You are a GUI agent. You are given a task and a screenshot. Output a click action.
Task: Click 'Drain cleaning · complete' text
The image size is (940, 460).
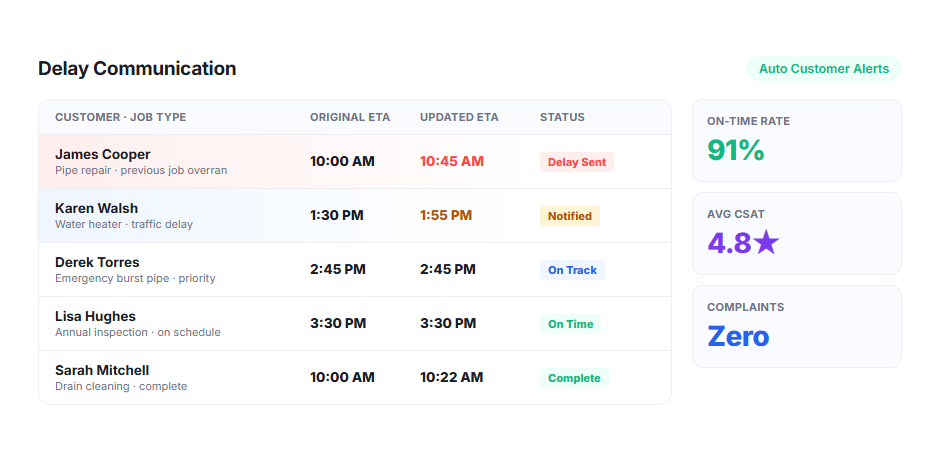121,386
